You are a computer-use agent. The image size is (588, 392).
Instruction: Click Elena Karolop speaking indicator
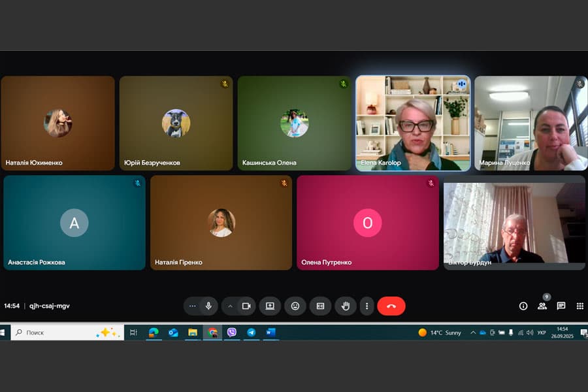point(462,84)
